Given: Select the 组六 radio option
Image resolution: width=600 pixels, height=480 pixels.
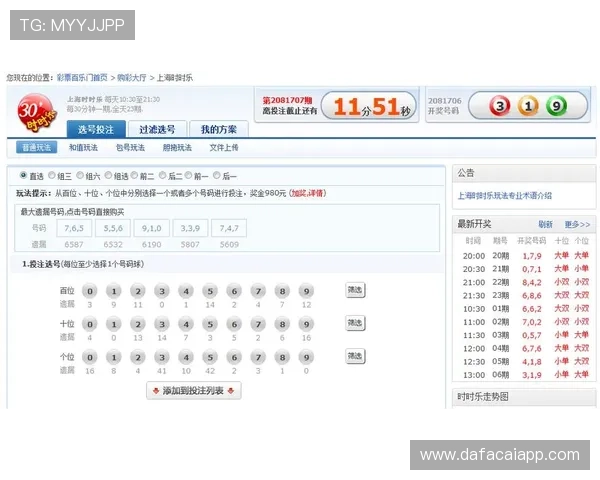Looking at the screenshot, I should pyautogui.click(x=80, y=175).
